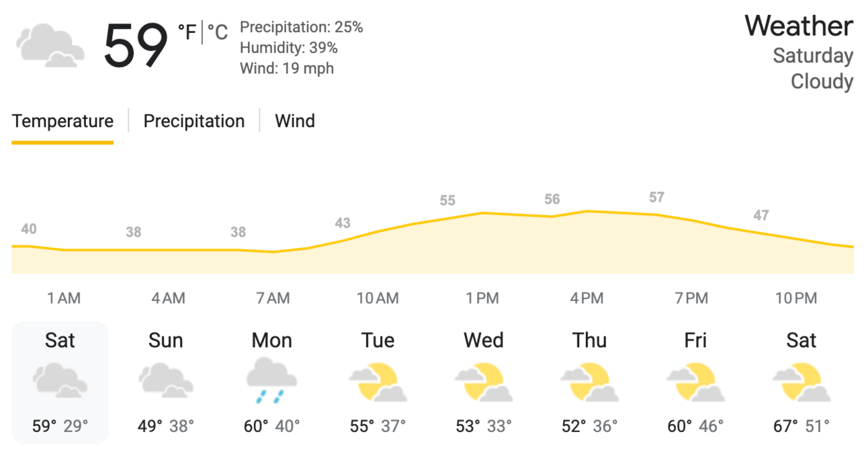The height and width of the screenshot is (461, 868).
Task: Click the 1 PM hour label
Action: (482, 298)
